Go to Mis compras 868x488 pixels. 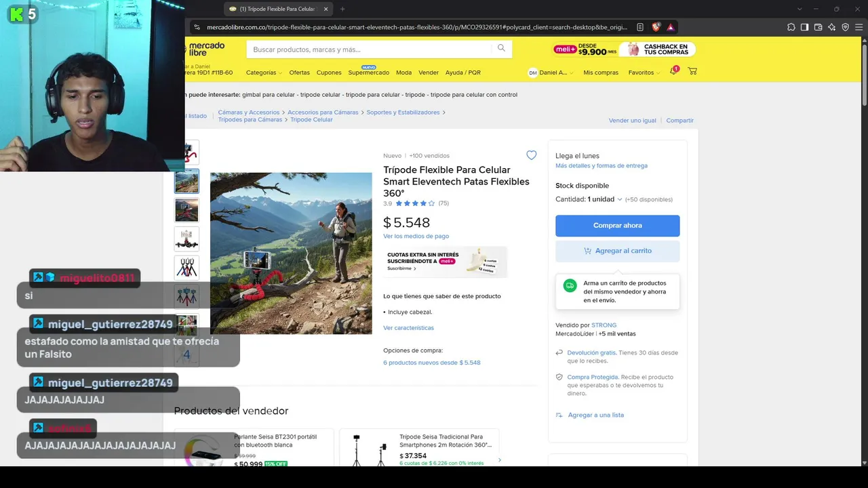[601, 73]
